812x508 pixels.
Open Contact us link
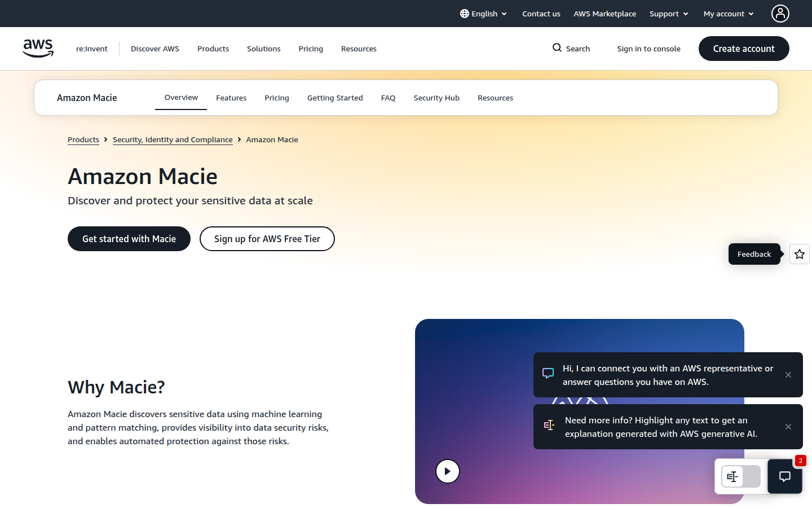[x=541, y=14]
